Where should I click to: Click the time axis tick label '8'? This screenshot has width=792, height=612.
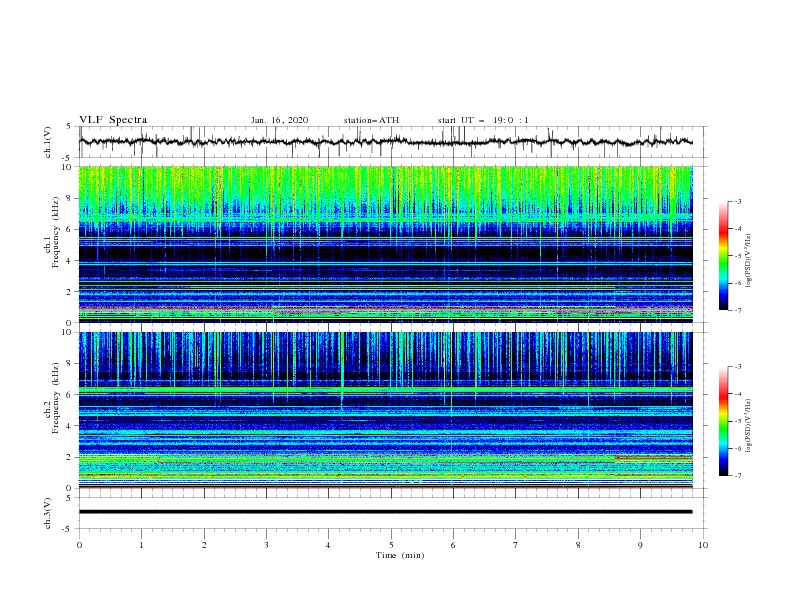click(x=578, y=545)
